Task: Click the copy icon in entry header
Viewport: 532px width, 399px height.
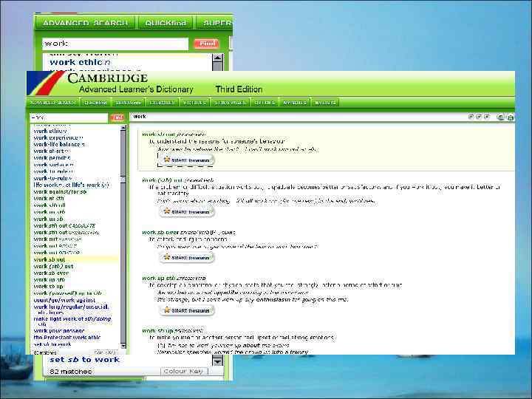Action: 501,117
